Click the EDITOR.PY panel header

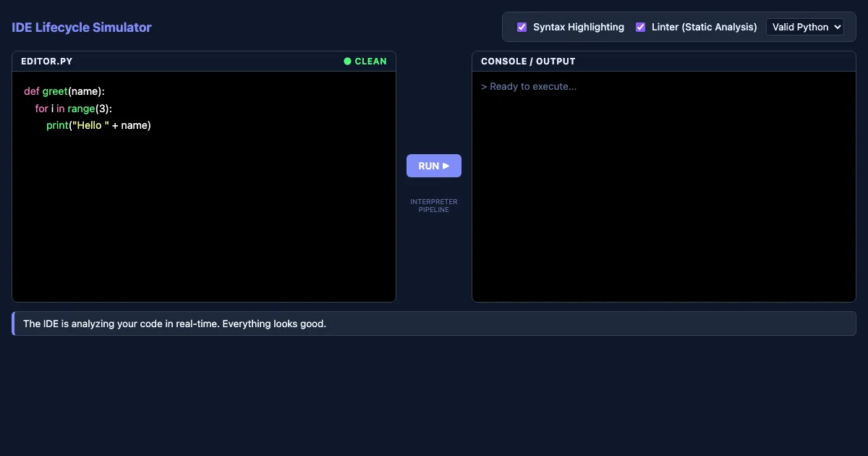click(204, 62)
